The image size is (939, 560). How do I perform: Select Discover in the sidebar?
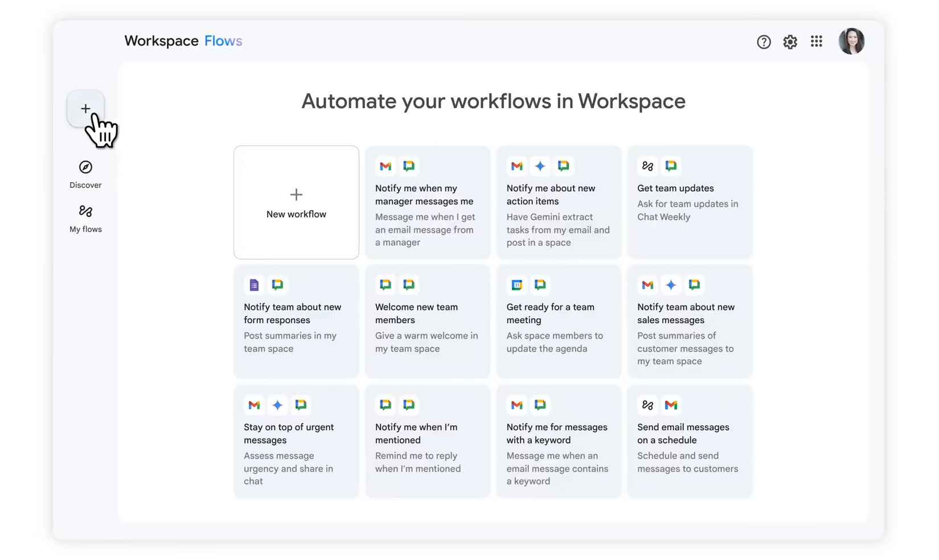point(85,174)
